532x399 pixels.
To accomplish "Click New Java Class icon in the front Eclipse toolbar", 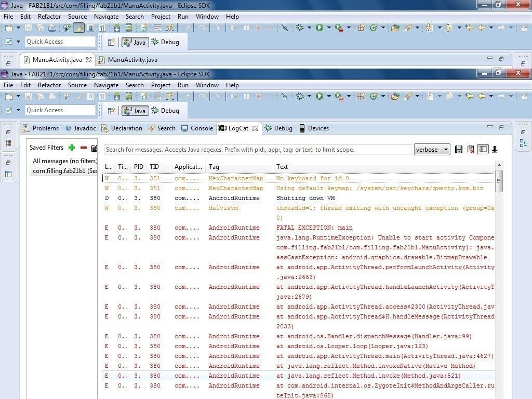I will pyautogui.click(x=374, y=96).
